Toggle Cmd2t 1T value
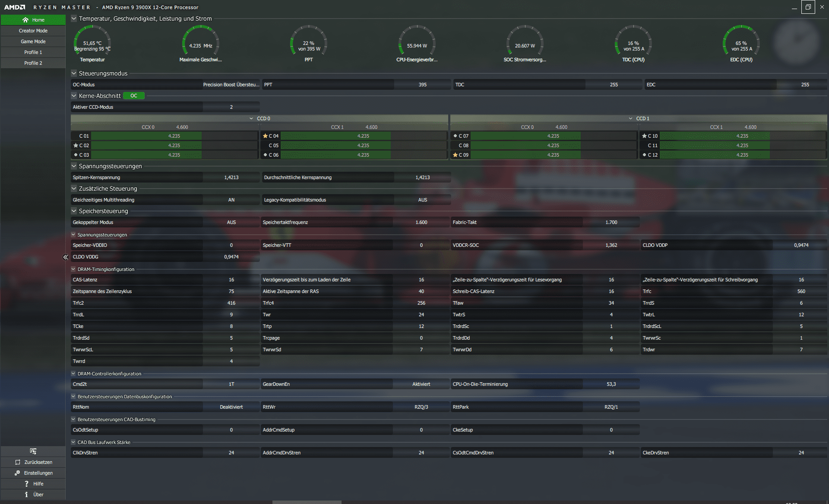The image size is (829, 504). (231, 384)
